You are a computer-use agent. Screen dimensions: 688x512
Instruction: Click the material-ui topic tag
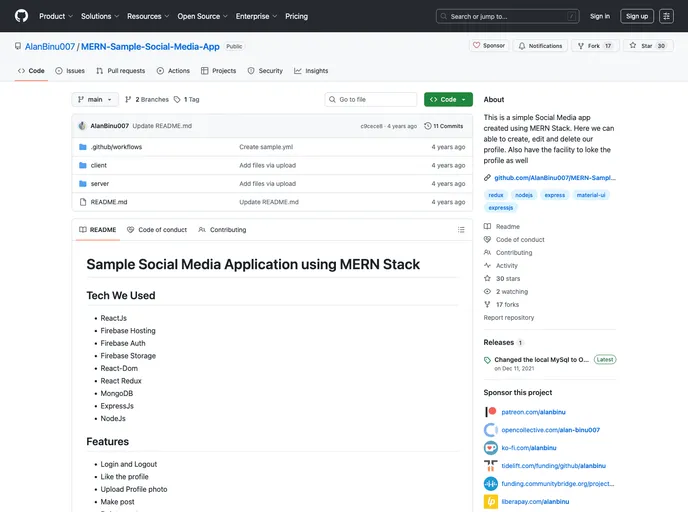point(591,195)
